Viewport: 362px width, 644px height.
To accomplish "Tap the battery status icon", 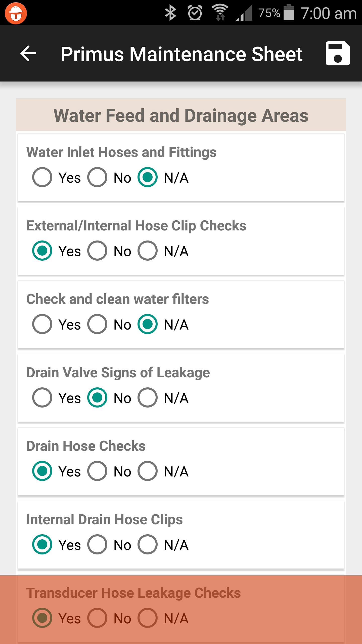I will (x=289, y=13).
